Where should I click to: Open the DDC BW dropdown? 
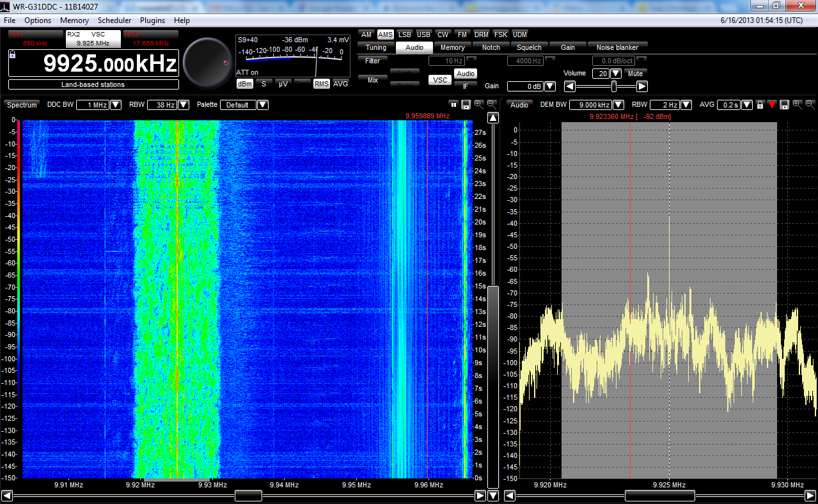click(116, 105)
